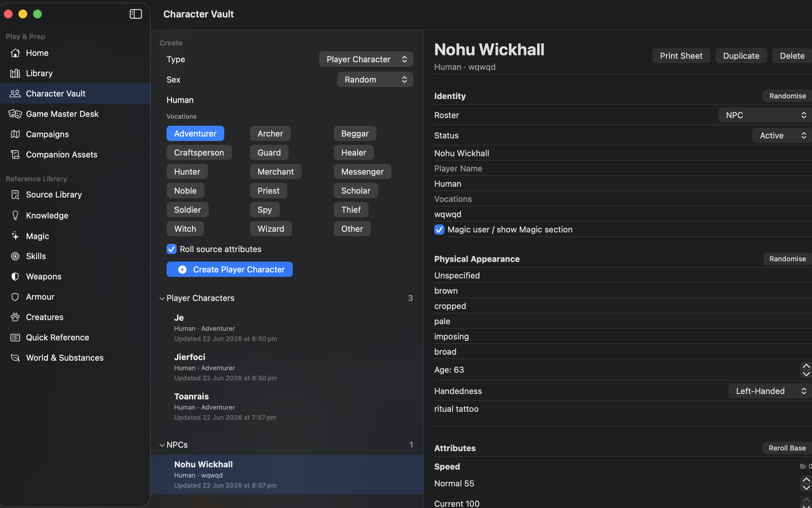
Task: Toggle the sidebar visibility icon
Action: click(135, 14)
